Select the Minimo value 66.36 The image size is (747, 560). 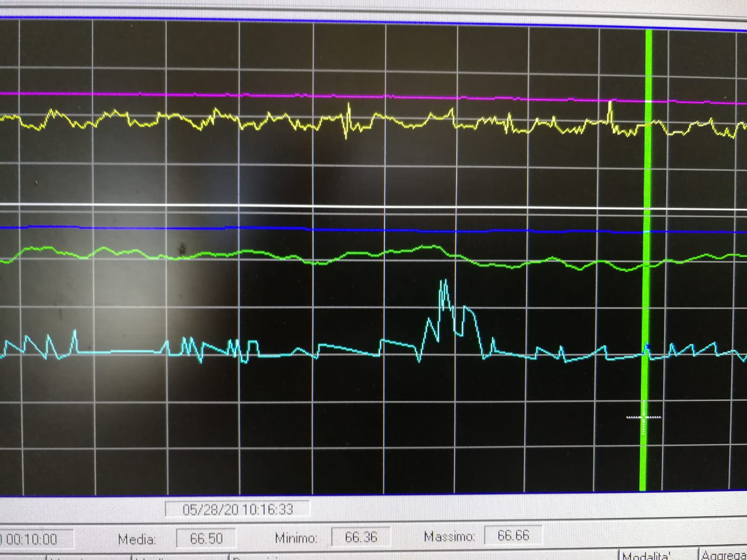pyautogui.click(x=361, y=537)
